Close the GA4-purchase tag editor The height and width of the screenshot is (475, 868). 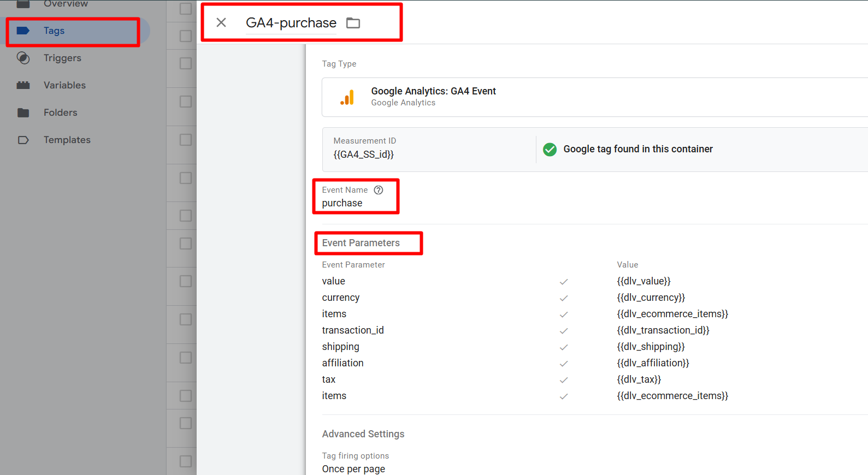tap(221, 22)
